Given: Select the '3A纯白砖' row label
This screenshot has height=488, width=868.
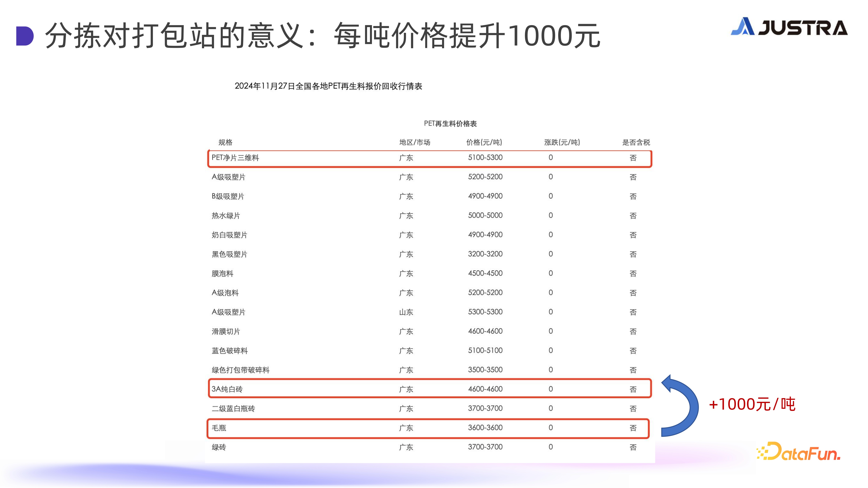Looking at the screenshot, I should click(x=227, y=389).
